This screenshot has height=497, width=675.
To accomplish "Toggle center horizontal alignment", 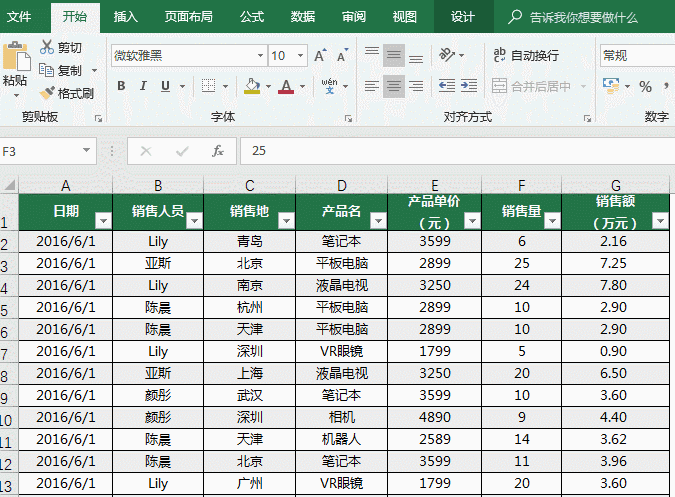I will point(393,86).
